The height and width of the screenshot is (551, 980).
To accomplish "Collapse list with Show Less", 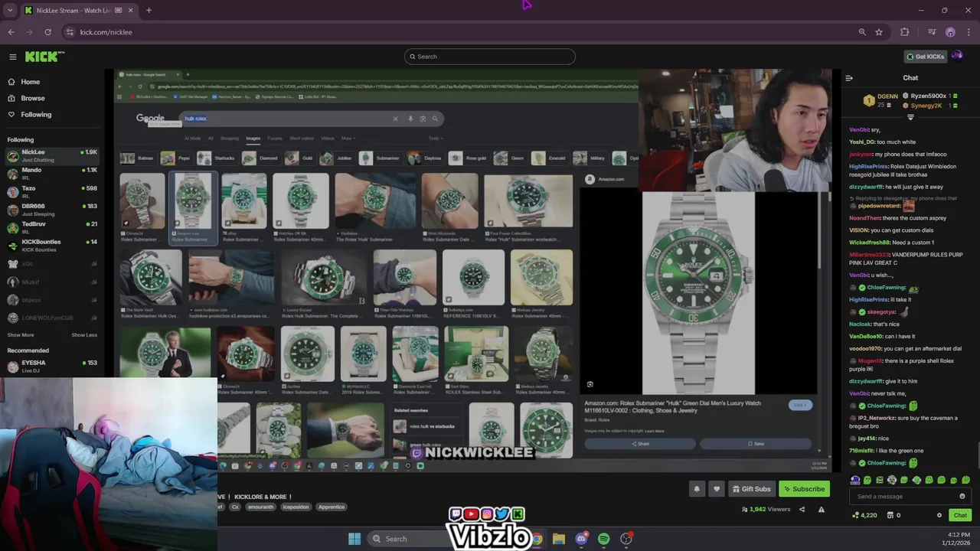I will pyautogui.click(x=84, y=335).
